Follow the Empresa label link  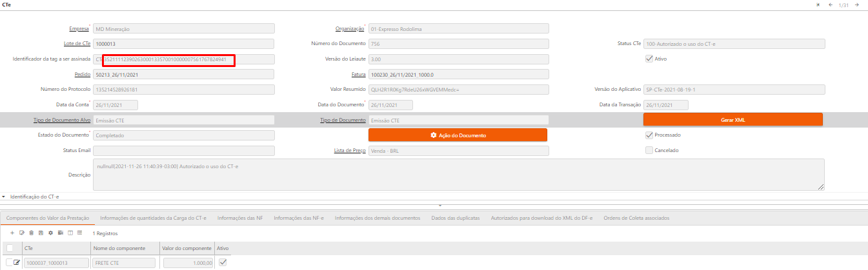tap(79, 28)
